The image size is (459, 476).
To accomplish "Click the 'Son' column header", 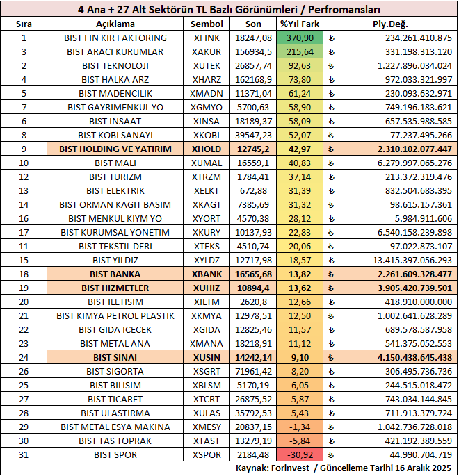I will (x=253, y=24).
